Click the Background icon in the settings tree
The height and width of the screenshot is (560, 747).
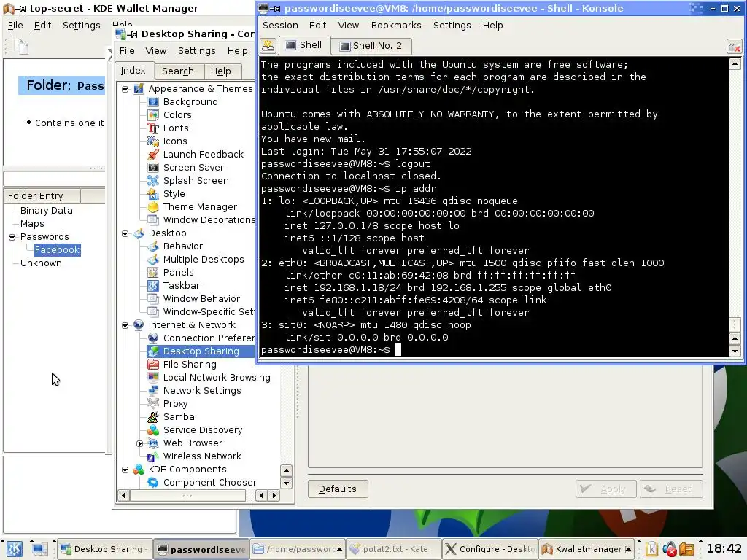(153, 102)
